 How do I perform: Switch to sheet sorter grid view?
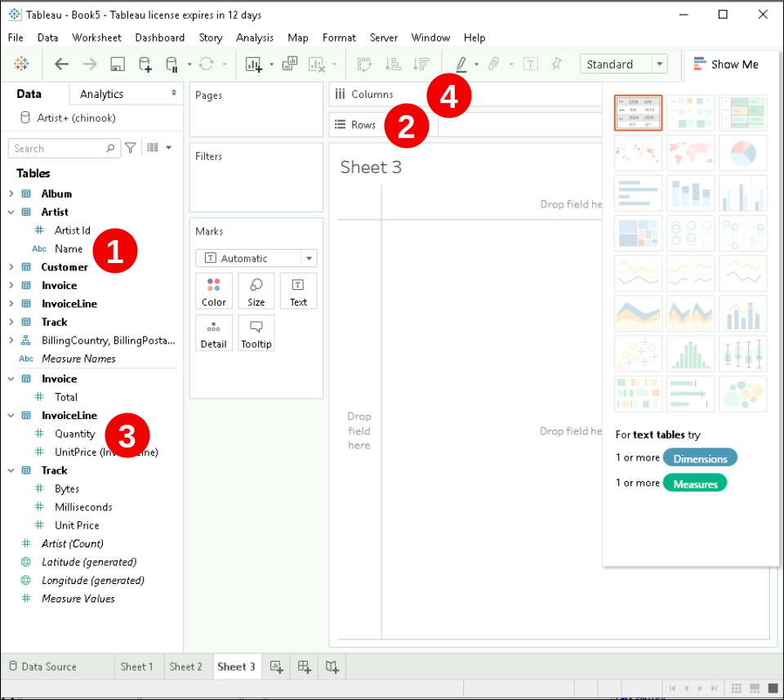pyautogui.click(x=737, y=688)
